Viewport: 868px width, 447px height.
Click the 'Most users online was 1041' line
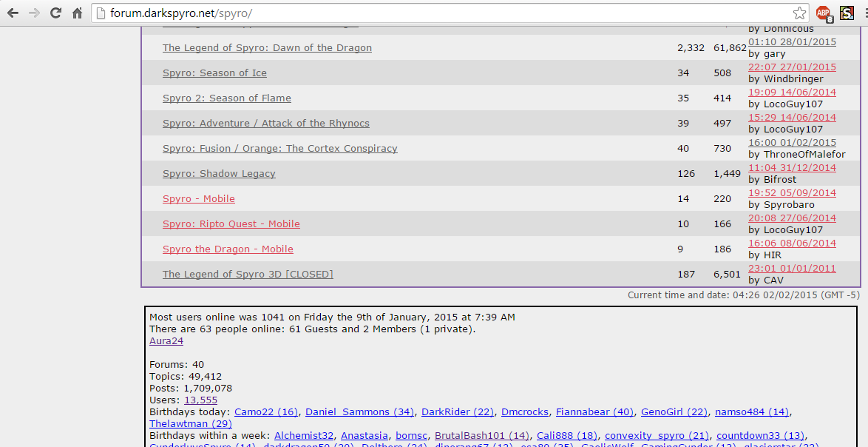coord(332,317)
